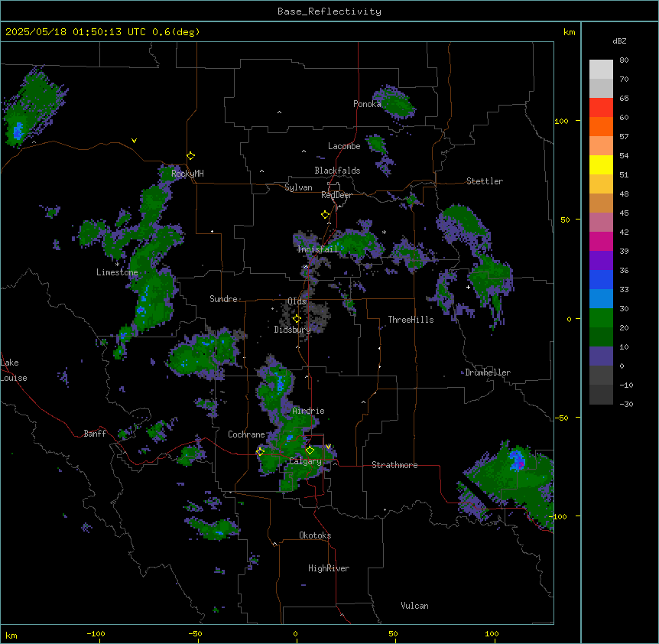Click the Sylvan label

(x=298, y=187)
